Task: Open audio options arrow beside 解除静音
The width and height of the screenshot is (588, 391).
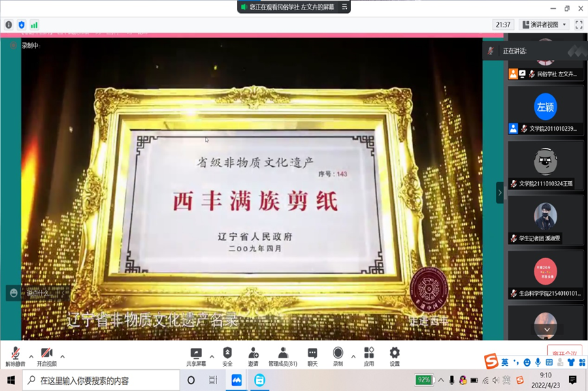Action: (31, 356)
